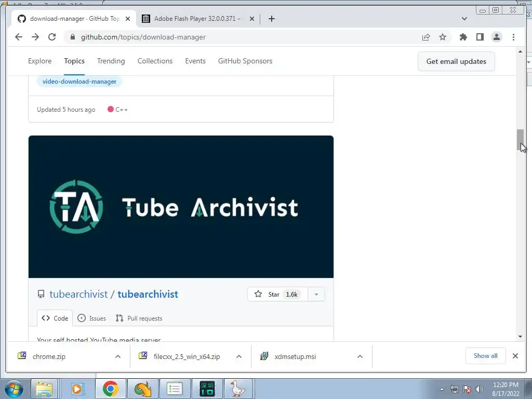This screenshot has width=532, height=399.
Task: Click the page vertical scrollbar thumb
Action: [520, 140]
